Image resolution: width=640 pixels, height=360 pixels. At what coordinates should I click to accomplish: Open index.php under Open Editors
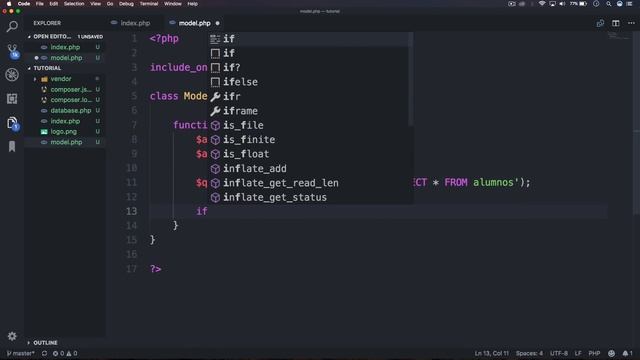[65, 47]
